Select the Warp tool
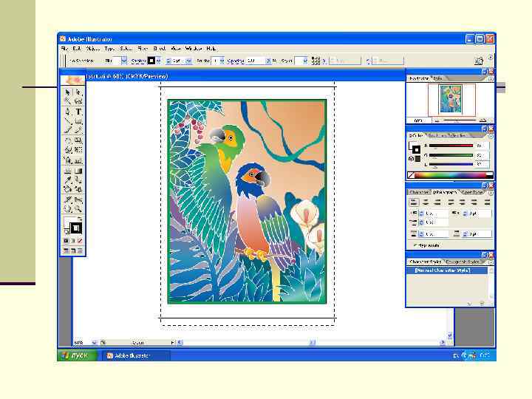The height and width of the screenshot is (399, 532). point(68,150)
